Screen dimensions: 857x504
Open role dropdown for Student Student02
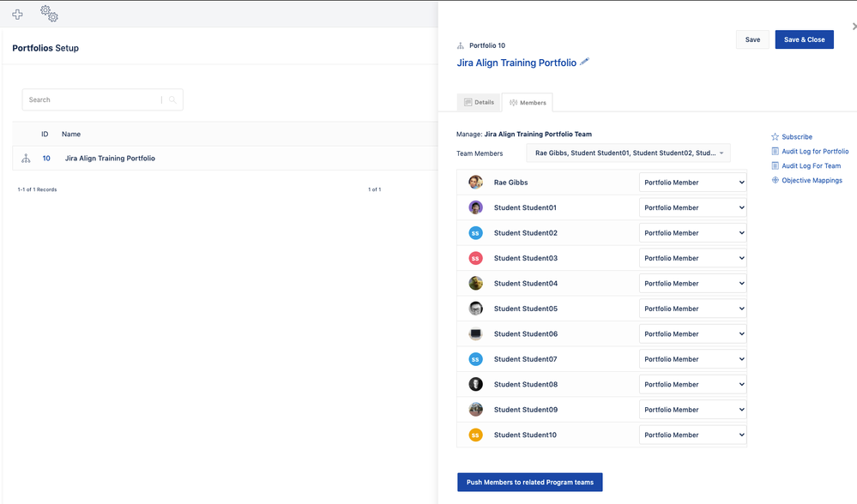tap(692, 233)
